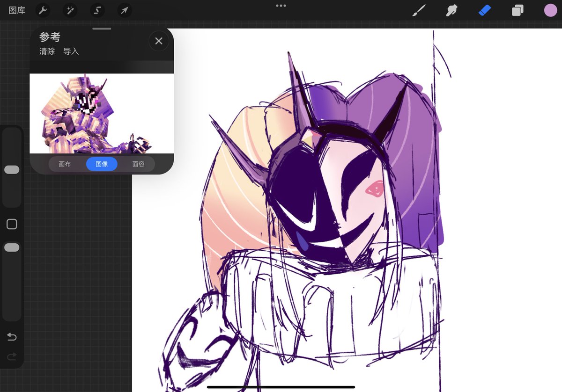Close the Reference (参考) panel
Image resolution: width=562 pixels, height=392 pixels.
click(159, 41)
